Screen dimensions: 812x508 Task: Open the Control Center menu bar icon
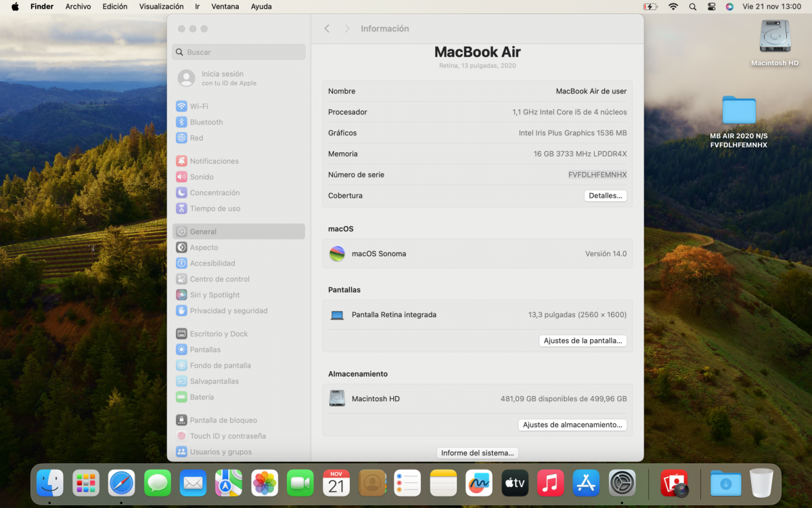pos(711,7)
